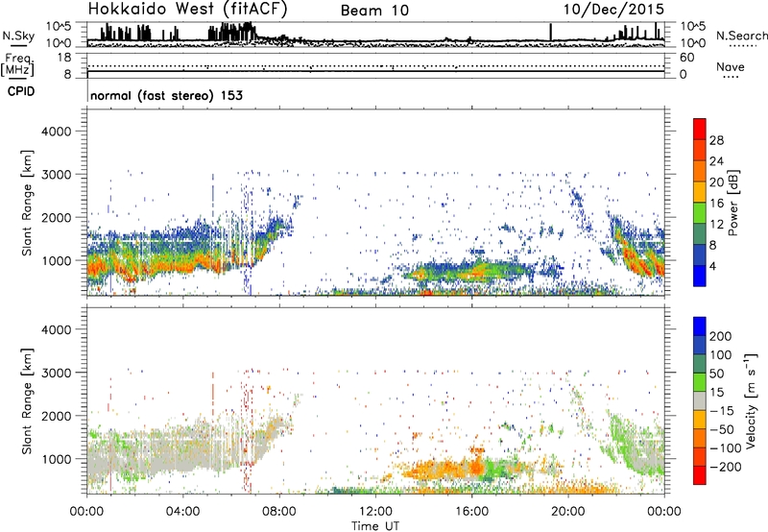Select the "Freq. [MHz]" axis label
768x532 pixels.
coord(18,65)
